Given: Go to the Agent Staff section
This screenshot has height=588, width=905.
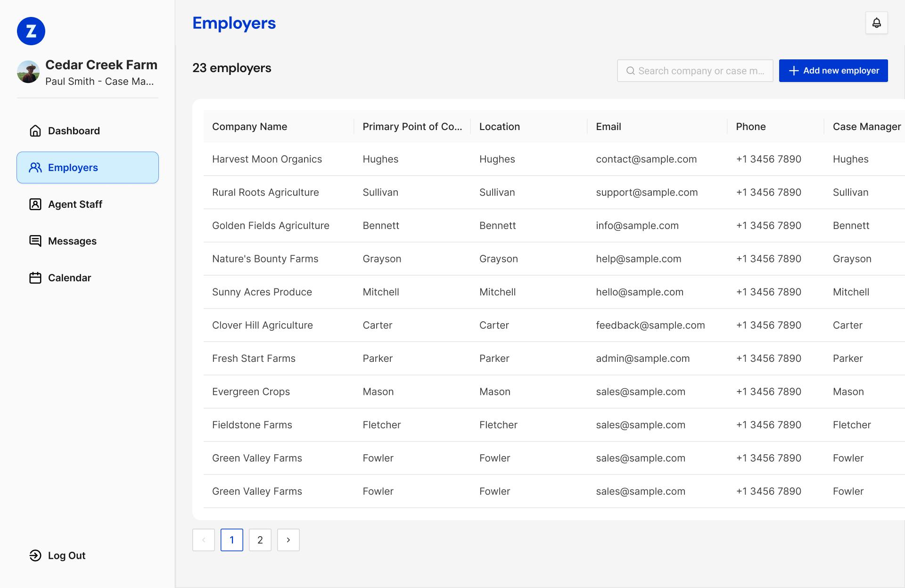Looking at the screenshot, I should (x=75, y=204).
